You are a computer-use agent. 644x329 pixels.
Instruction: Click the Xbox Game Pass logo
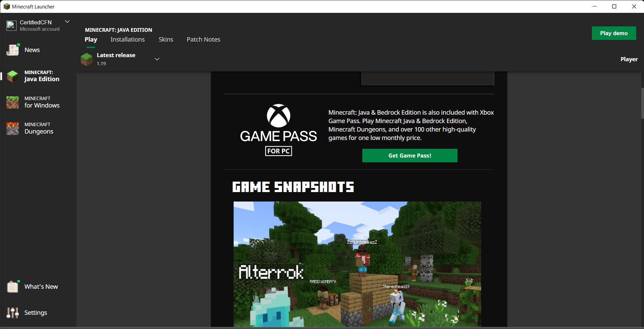[x=278, y=130]
